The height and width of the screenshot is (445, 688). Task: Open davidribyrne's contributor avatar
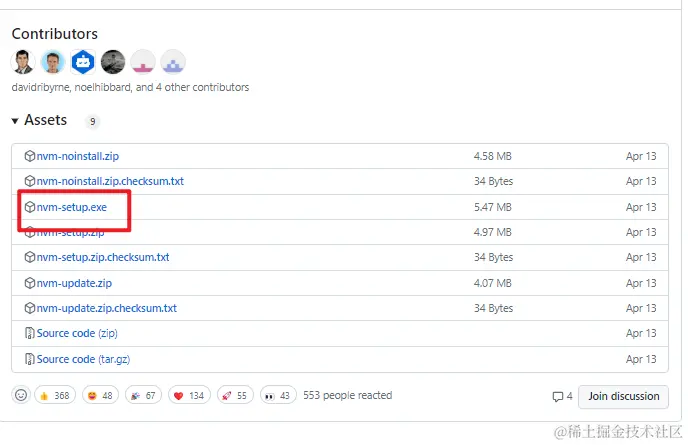coord(23,62)
